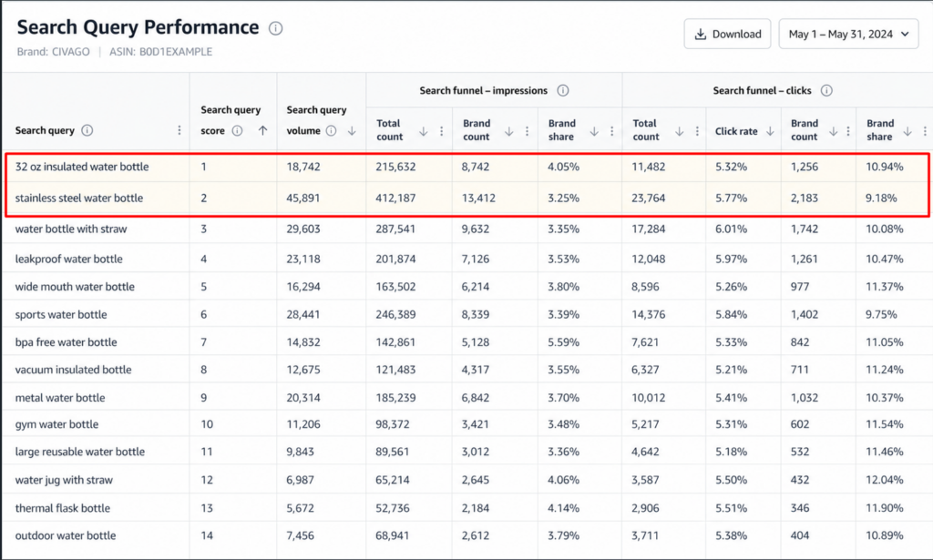The image size is (933, 560).
Task: Click info icon beside Search query volume
Action: tap(332, 131)
